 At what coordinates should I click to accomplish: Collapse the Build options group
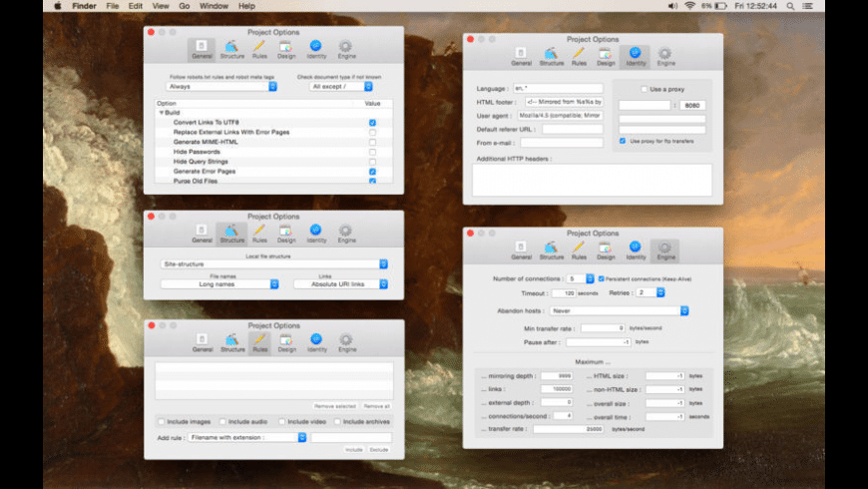point(161,113)
